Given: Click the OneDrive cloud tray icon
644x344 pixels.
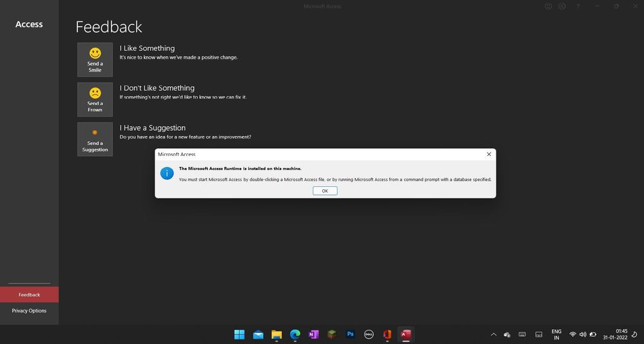Looking at the screenshot, I should tap(507, 334).
